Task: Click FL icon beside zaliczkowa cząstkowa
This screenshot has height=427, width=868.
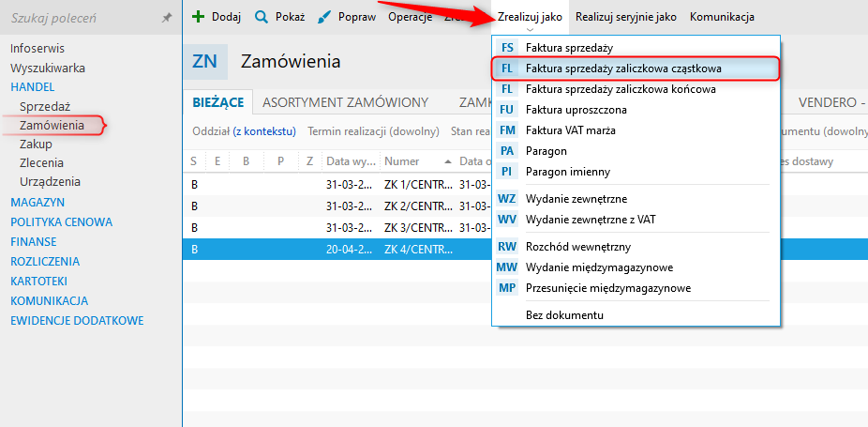Action: coord(507,69)
